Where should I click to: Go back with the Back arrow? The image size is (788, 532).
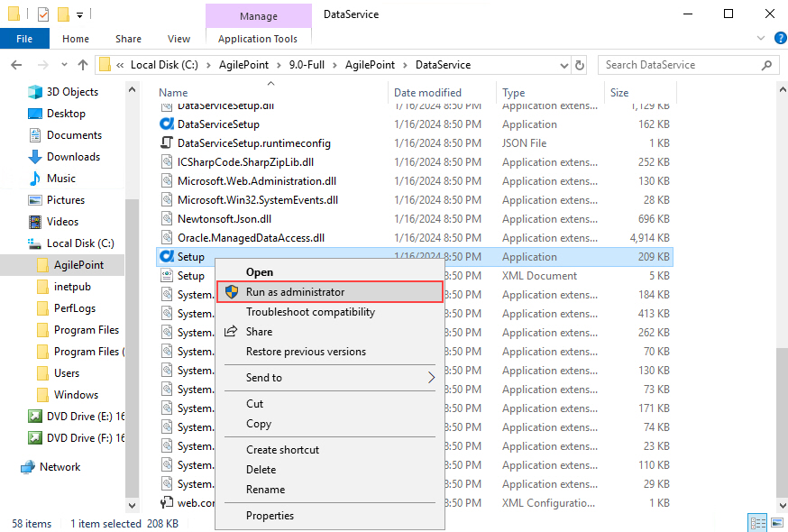[16, 65]
